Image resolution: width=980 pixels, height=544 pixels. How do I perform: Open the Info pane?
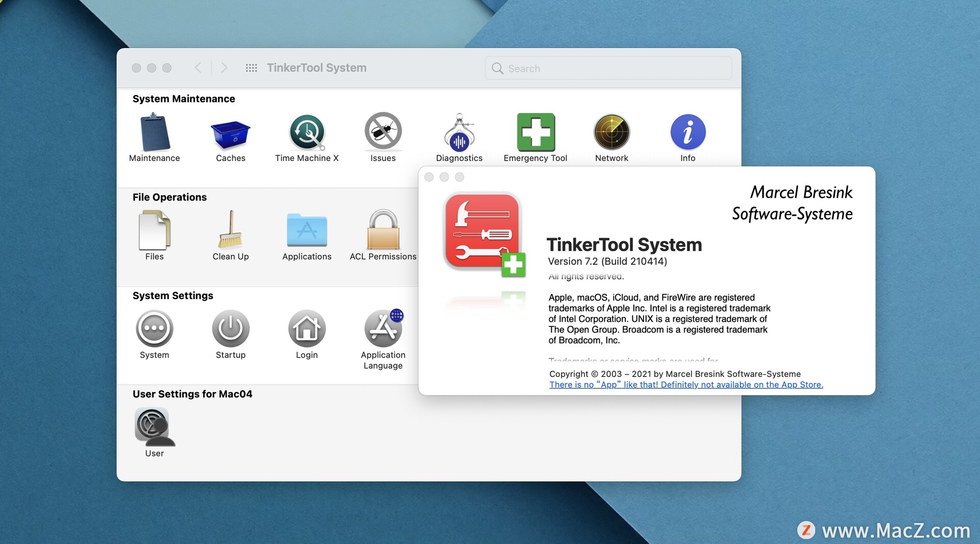(688, 137)
